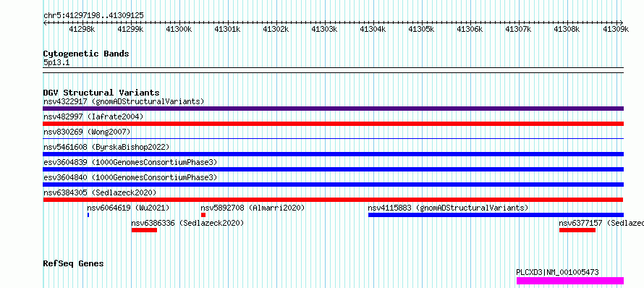Click the nsv830269 (Wong2007) label

87,132
